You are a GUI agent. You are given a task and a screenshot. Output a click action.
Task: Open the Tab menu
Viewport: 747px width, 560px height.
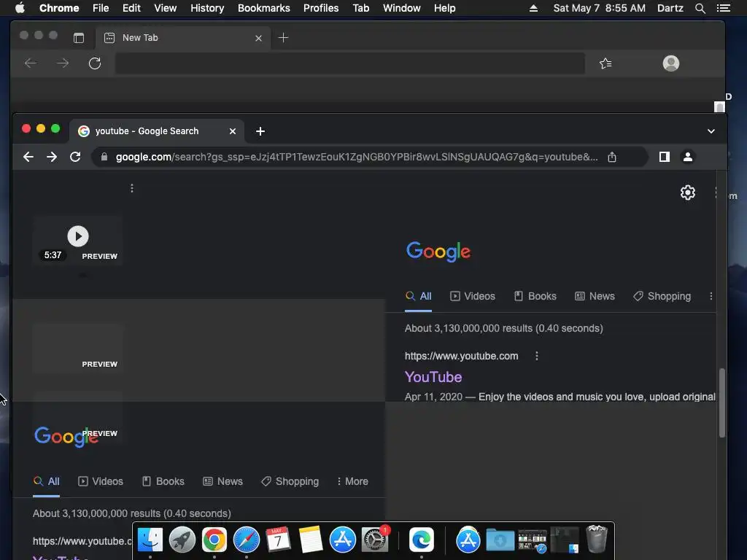click(x=360, y=8)
